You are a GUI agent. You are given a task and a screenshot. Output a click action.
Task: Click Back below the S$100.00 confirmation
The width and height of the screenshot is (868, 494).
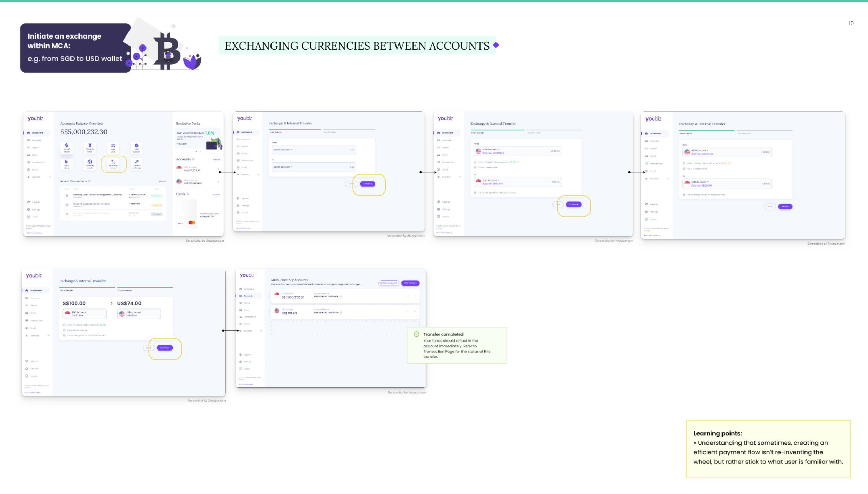coord(149,348)
